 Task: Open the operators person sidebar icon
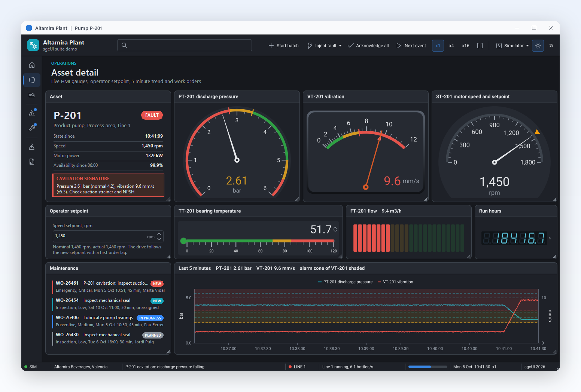point(32,147)
